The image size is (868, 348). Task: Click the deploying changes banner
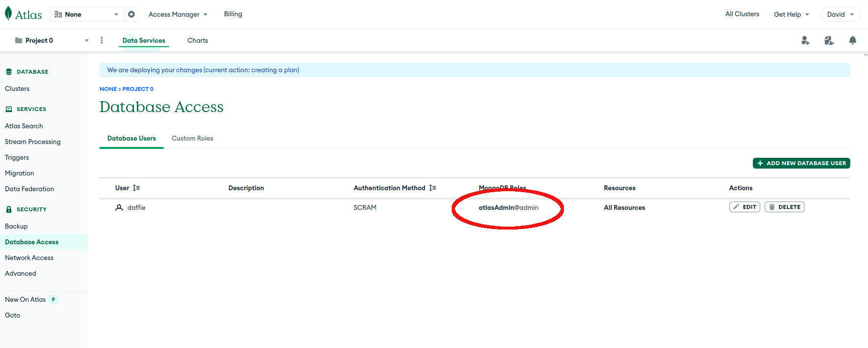pos(474,70)
